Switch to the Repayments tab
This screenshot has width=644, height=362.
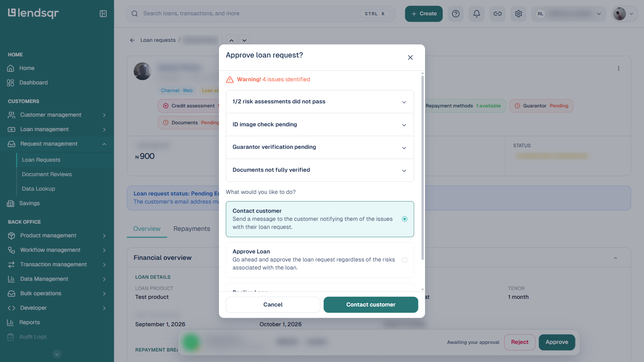click(x=192, y=229)
